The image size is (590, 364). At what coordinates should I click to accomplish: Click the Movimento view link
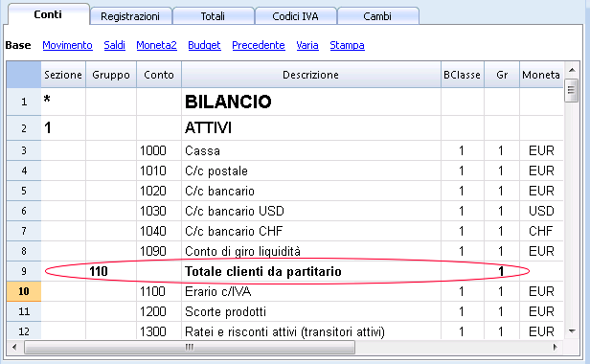[67, 45]
